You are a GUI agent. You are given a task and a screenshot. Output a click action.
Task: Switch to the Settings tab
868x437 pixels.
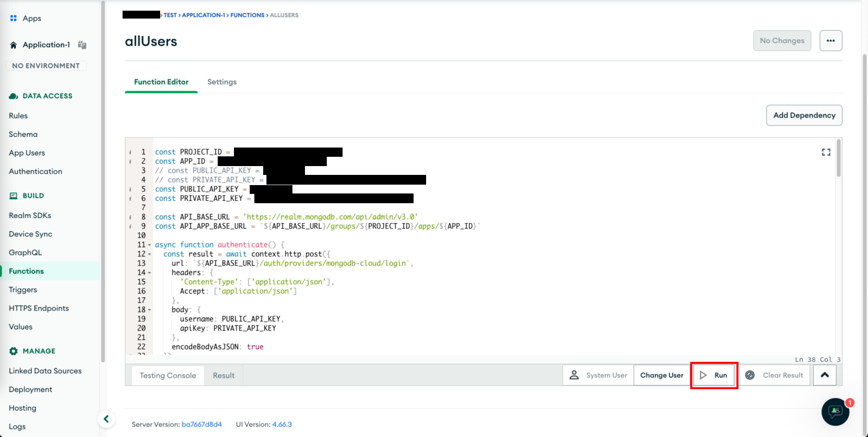pyautogui.click(x=221, y=82)
